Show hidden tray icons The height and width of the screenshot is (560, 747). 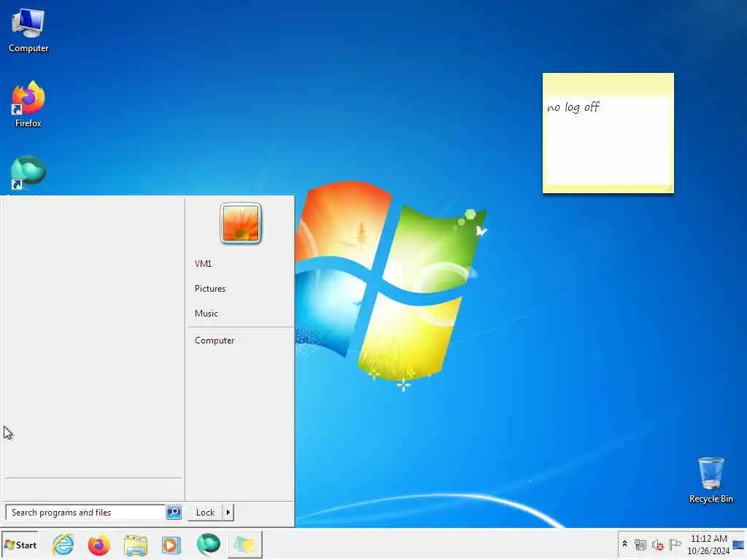click(624, 544)
